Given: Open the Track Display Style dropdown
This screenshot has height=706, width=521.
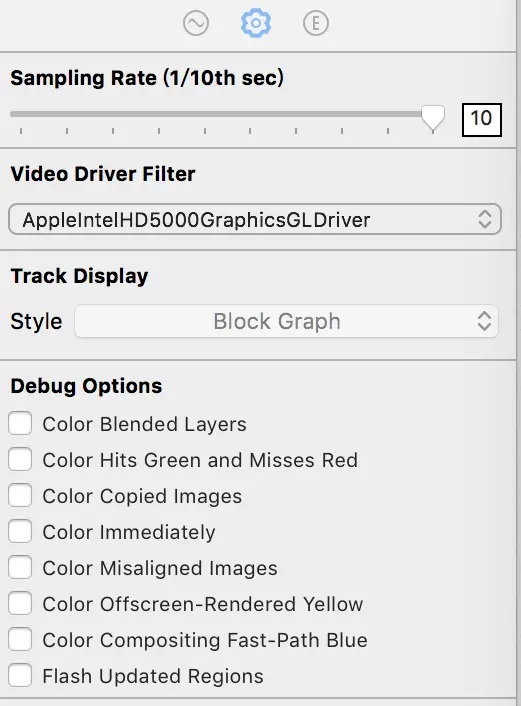Looking at the screenshot, I should 286,321.
